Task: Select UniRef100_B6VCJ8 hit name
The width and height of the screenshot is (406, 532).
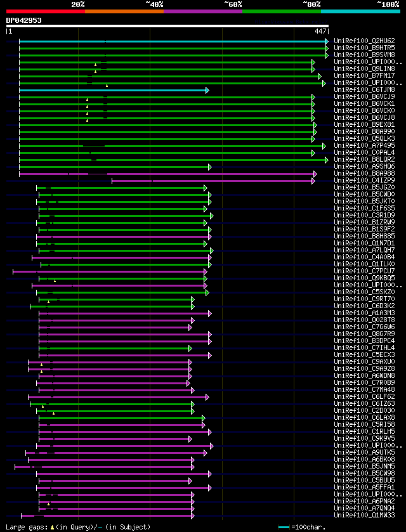Action: click(x=364, y=118)
